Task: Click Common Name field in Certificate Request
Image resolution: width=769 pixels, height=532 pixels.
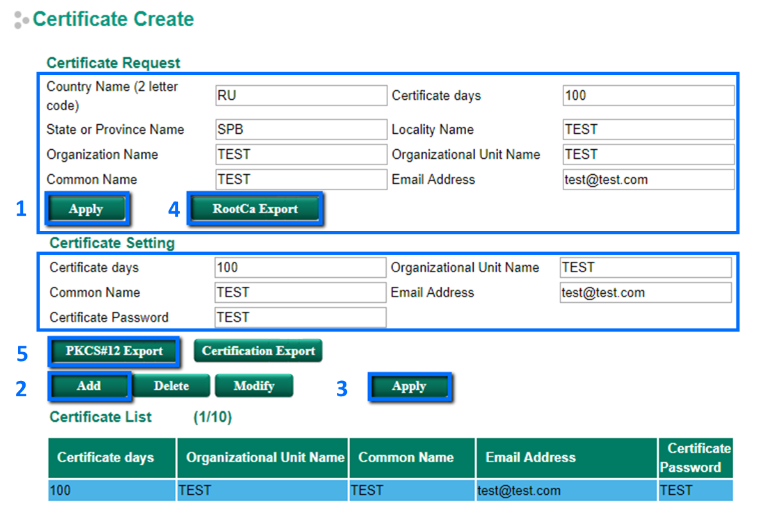Action: click(301, 179)
